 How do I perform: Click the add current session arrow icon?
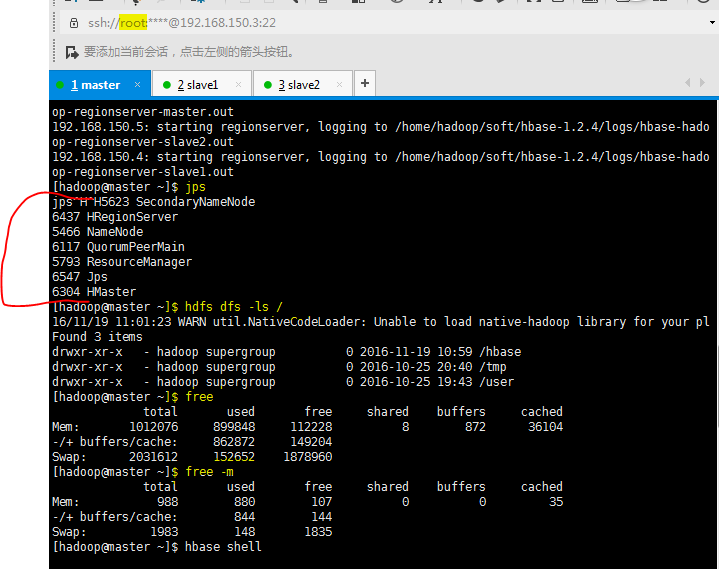[x=72, y=52]
